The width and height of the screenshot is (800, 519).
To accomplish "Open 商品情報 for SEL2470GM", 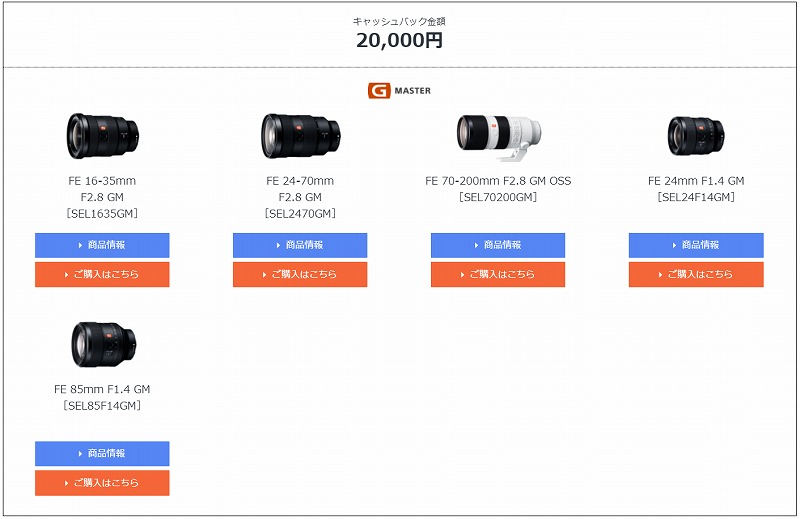I will tap(300, 245).
